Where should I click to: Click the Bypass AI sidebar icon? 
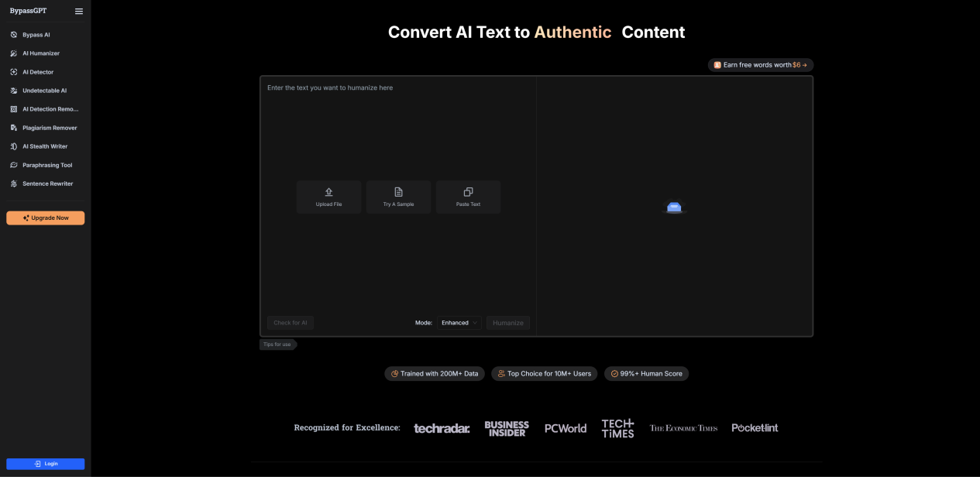click(x=14, y=35)
